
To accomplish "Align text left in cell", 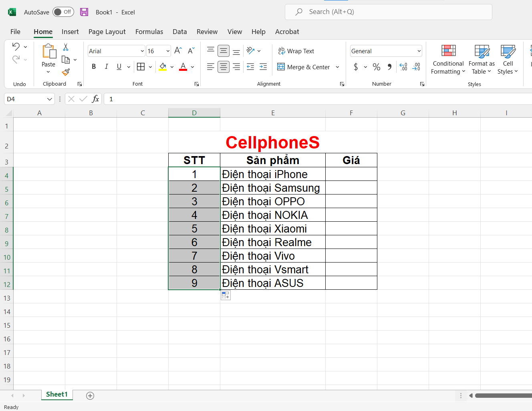I will [x=211, y=67].
